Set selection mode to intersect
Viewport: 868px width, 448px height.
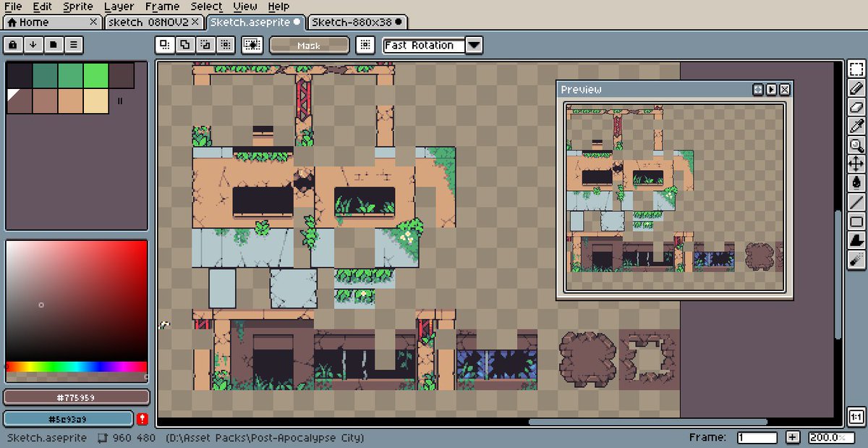pos(226,45)
